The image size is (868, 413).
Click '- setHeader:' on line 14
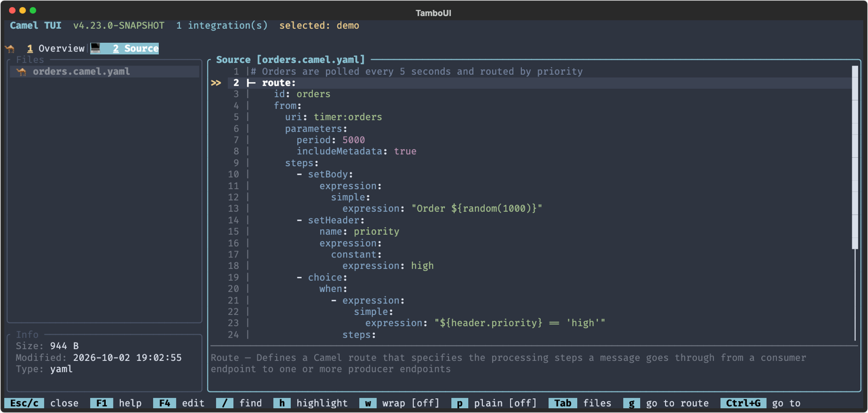pyautogui.click(x=331, y=221)
